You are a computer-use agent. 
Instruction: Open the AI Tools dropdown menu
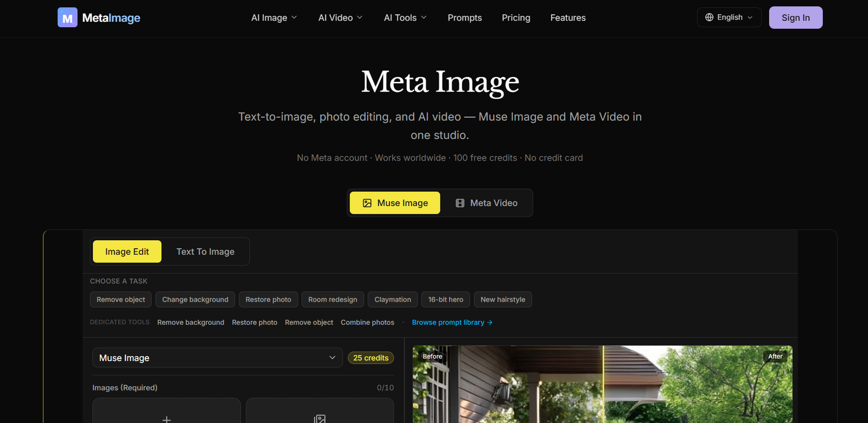[x=405, y=18]
